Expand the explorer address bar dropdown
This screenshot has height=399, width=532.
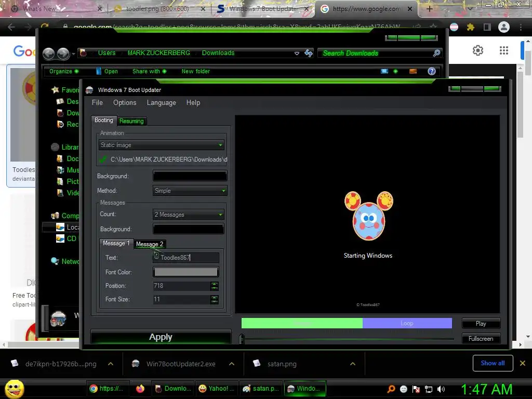click(x=297, y=54)
